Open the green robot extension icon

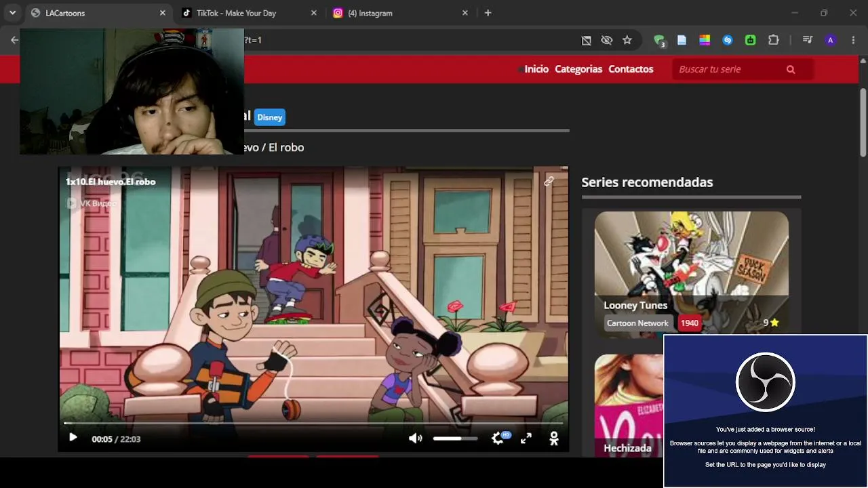[x=751, y=40]
